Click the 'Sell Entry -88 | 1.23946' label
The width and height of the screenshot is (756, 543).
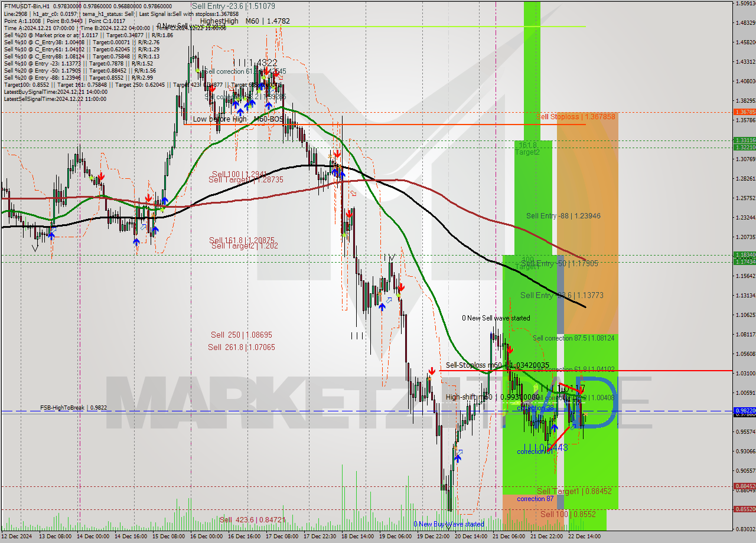[563, 216]
